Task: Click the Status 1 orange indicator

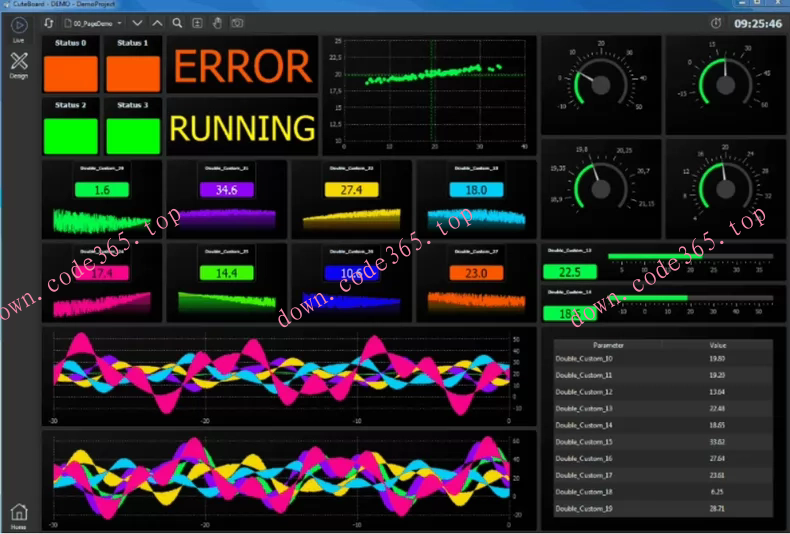Action: [x=133, y=74]
